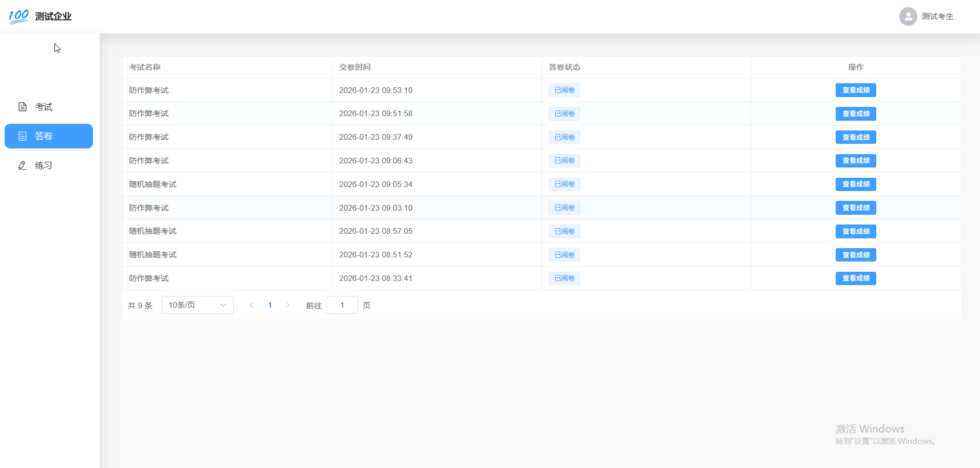Click the 100 logo icon
Screen dimensions: 980x468
click(18, 16)
